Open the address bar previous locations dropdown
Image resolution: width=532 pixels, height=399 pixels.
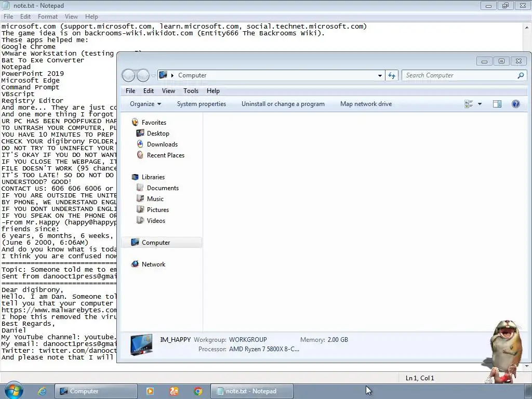(x=380, y=75)
